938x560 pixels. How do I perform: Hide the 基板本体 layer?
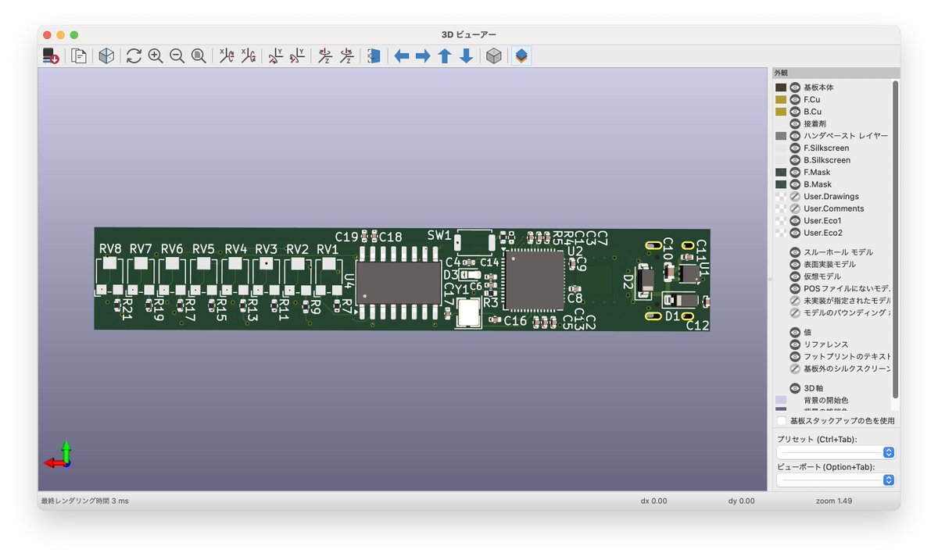click(x=795, y=87)
